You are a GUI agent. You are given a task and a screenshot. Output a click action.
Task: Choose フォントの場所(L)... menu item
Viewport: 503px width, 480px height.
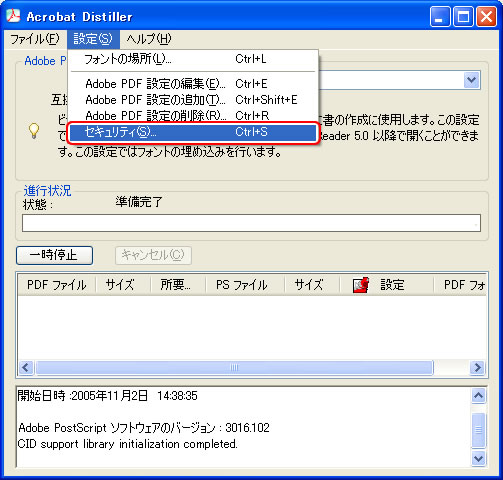click(x=193, y=59)
